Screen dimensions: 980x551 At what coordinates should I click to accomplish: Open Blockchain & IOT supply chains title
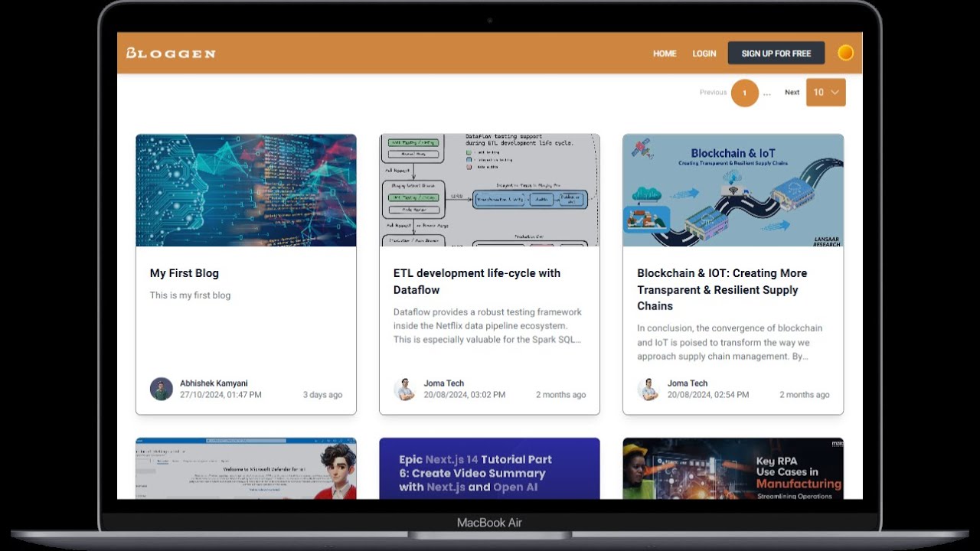click(722, 289)
